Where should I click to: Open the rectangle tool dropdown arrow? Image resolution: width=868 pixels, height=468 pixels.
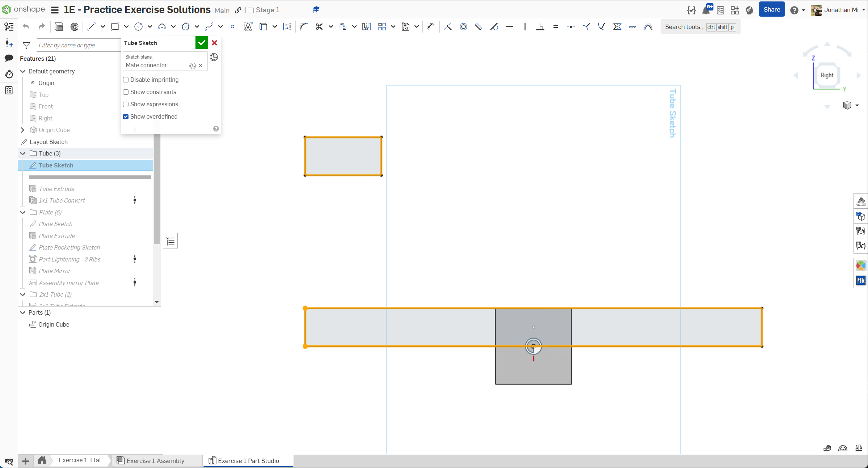[126, 26]
